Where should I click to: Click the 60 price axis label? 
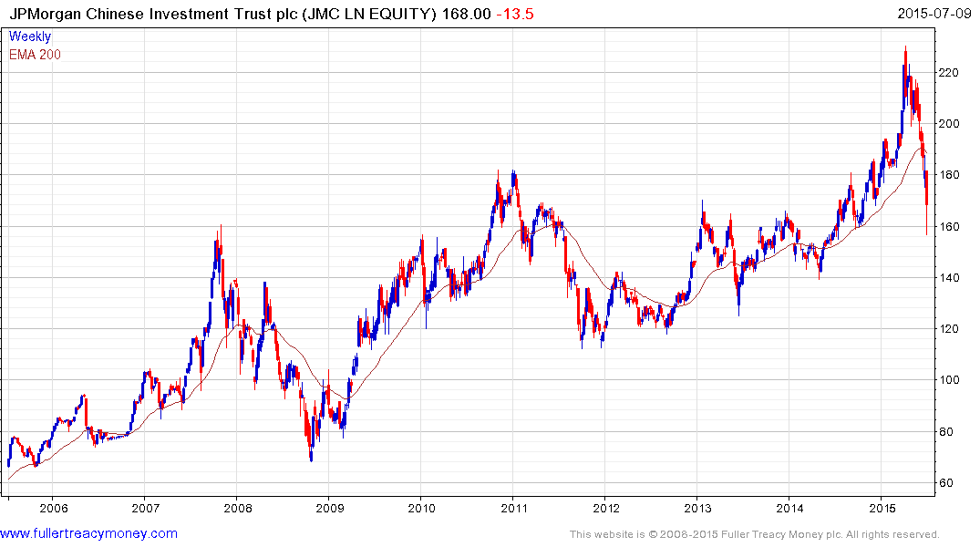[x=946, y=482]
